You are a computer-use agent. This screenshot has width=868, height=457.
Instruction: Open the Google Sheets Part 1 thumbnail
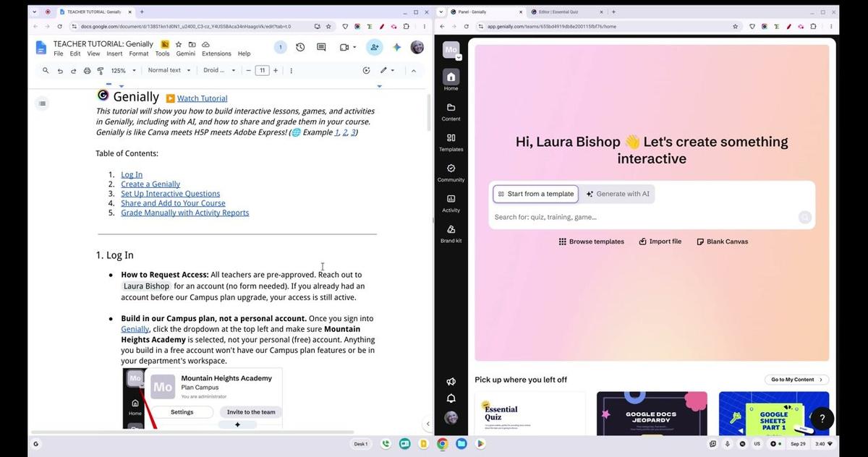coord(774,414)
